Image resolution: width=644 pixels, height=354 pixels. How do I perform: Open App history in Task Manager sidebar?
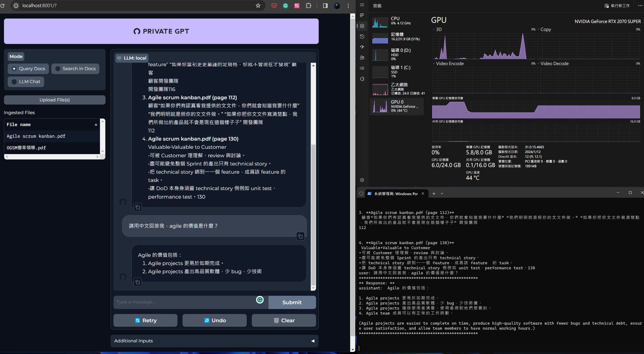pos(362,37)
